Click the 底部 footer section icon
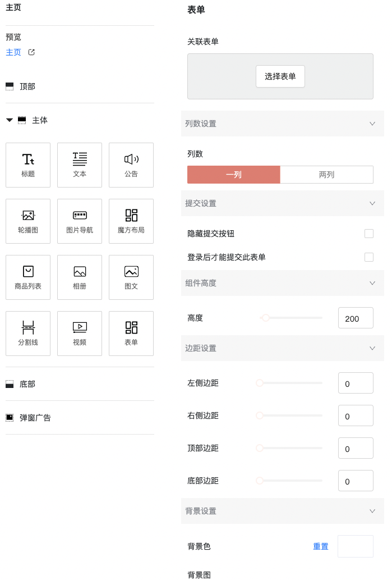This screenshot has width=392, height=580. 10,384
